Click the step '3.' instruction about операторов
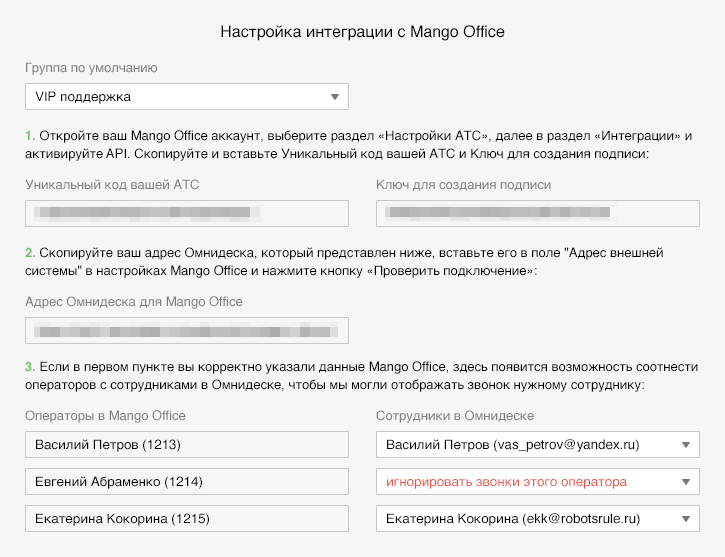The image size is (725, 557). click(x=362, y=376)
